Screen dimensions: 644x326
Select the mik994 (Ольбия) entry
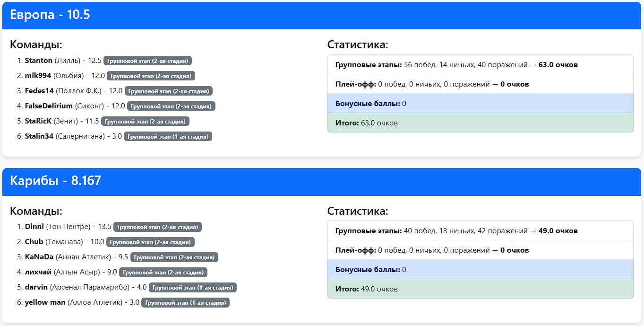pyautogui.click(x=106, y=76)
